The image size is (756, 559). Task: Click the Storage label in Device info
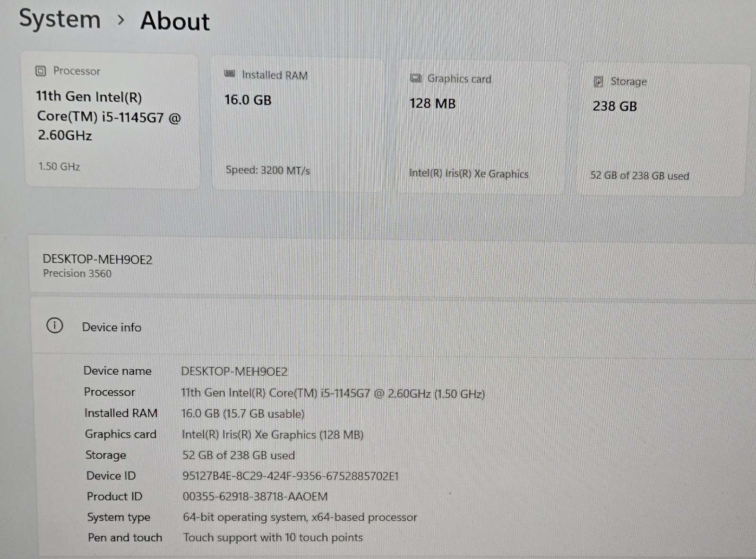coord(106,455)
